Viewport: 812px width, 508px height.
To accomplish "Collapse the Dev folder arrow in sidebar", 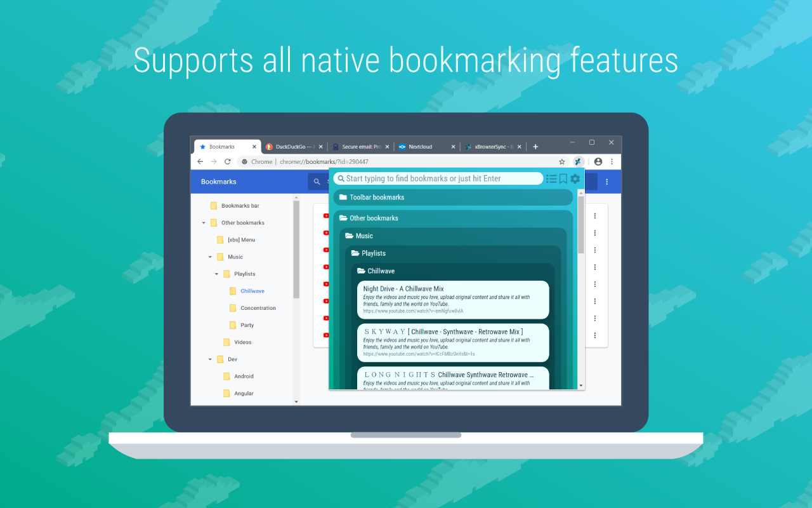I will coord(211,359).
